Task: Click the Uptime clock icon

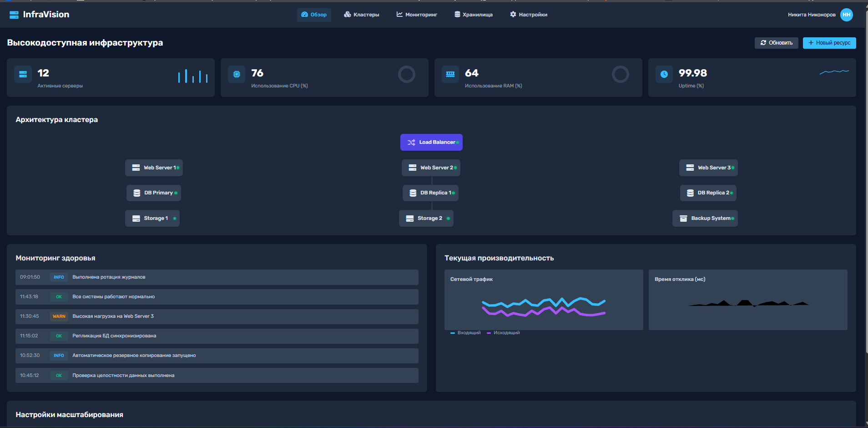Action: pyautogui.click(x=664, y=74)
